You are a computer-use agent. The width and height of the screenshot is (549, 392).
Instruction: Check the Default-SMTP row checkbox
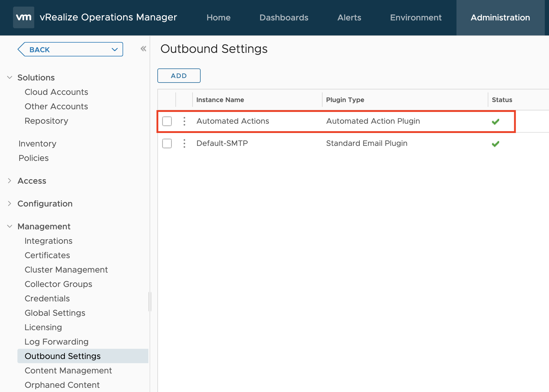[167, 143]
